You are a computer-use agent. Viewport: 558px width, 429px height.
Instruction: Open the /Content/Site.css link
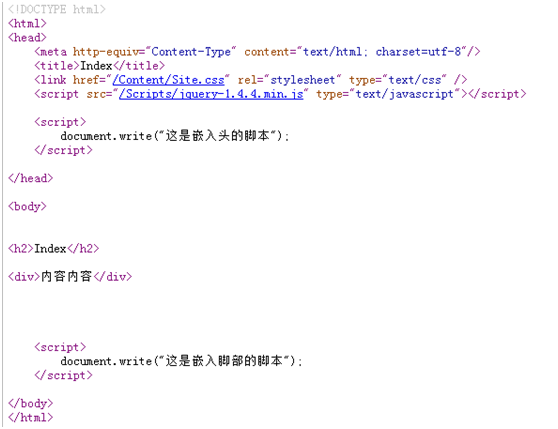(168, 80)
